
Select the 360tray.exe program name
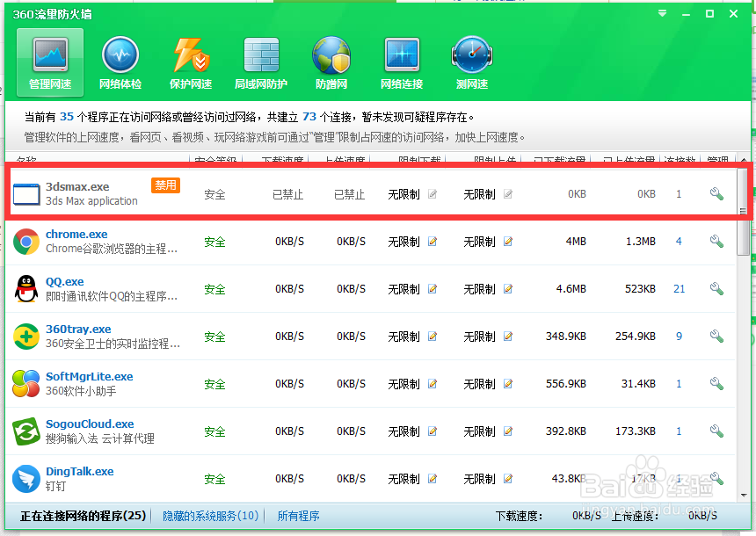[78, 330]
